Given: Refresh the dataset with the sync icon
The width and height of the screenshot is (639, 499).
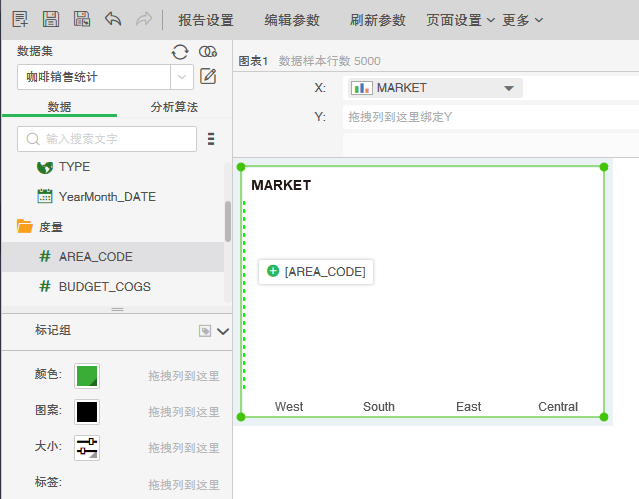Looking at the screenshot, I should pyautogui.click(x=180, y=52).
